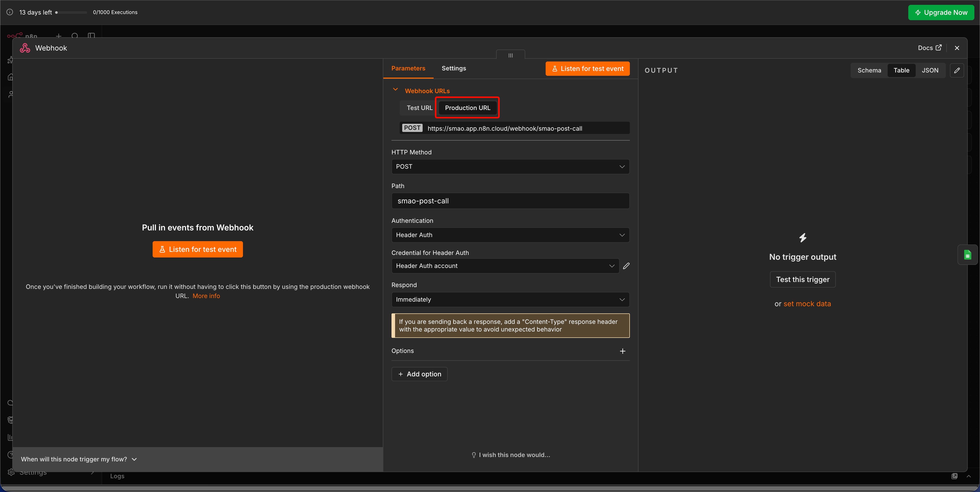This screenshot has width=980, height=492.
Task: Click the output edit pencil icon
Action: (x=957, y=70)
